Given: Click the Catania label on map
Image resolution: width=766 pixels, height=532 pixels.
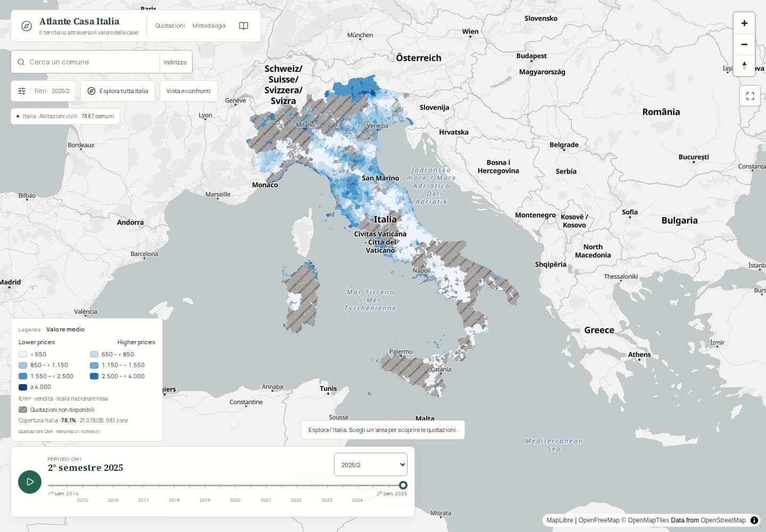Looking at the screenshot, I should [x=441, y=369].
